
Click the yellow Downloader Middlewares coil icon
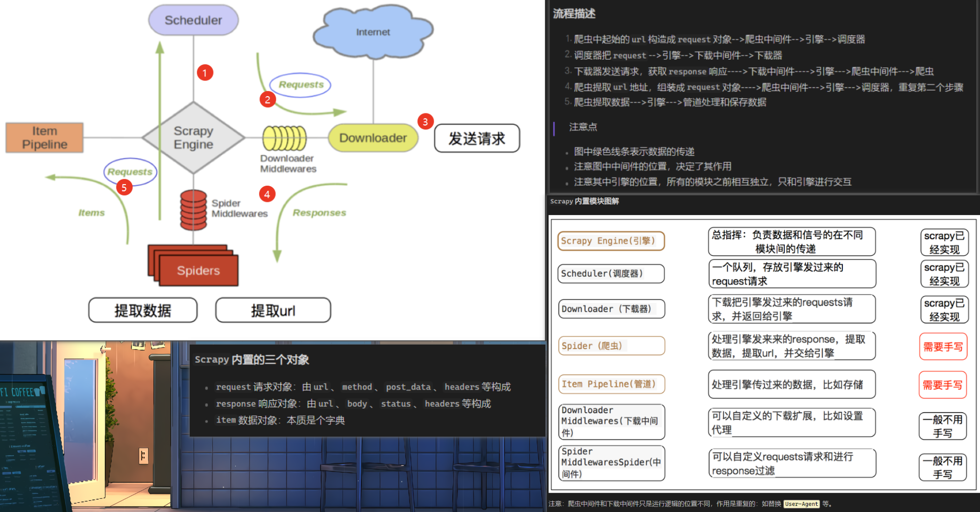[x=284, y=138]
